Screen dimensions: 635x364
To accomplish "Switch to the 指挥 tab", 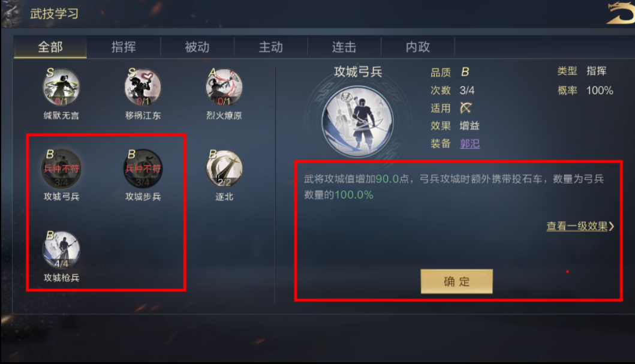I will click(124, 47).
